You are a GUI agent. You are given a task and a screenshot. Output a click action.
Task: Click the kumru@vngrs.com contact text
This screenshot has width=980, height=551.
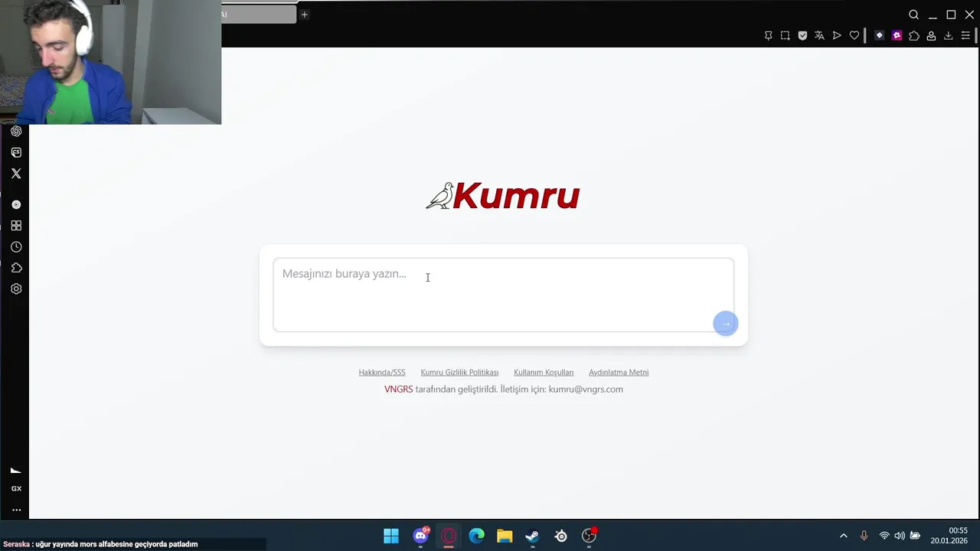pos(586,390)
